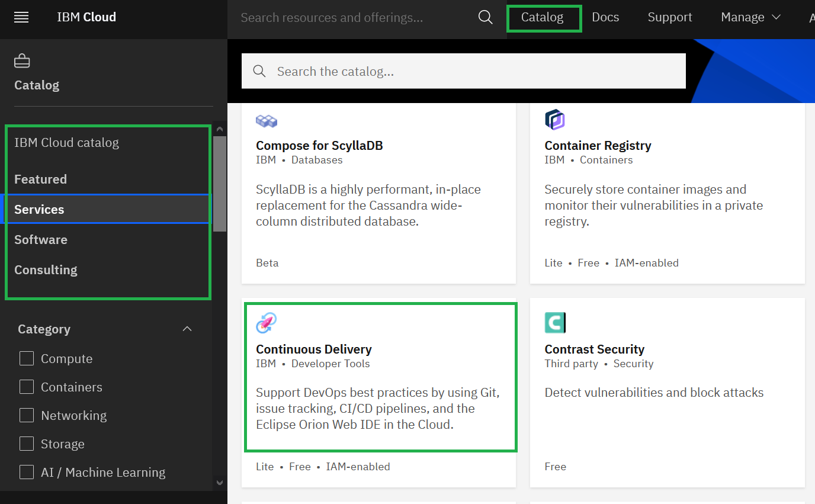Click the sidebar scrollbar thumb
815x504 pixels.
[220, 184]
